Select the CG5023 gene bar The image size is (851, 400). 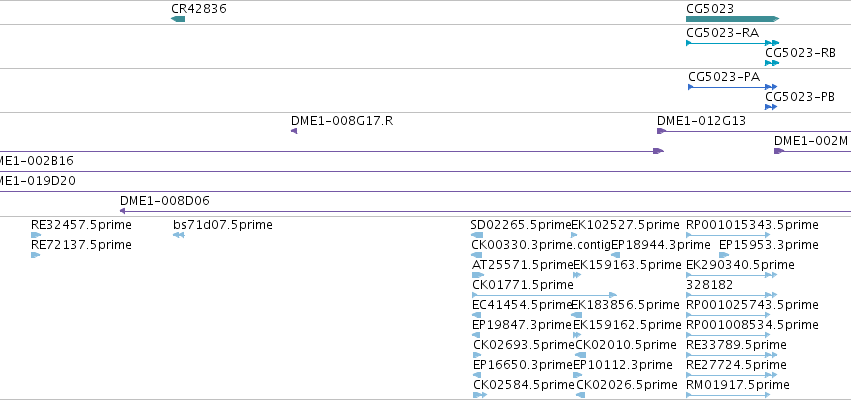coord(732,19)
